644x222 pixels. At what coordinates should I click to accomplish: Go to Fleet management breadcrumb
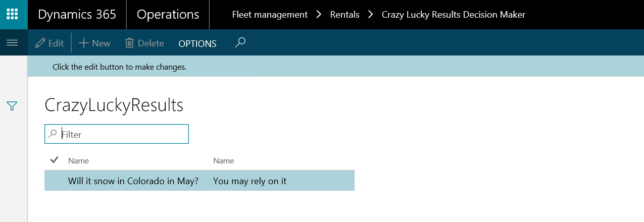(270, 15)
